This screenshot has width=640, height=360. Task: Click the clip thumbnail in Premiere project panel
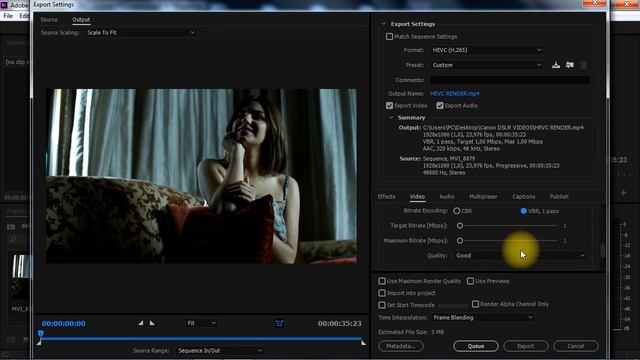(20, 276)
